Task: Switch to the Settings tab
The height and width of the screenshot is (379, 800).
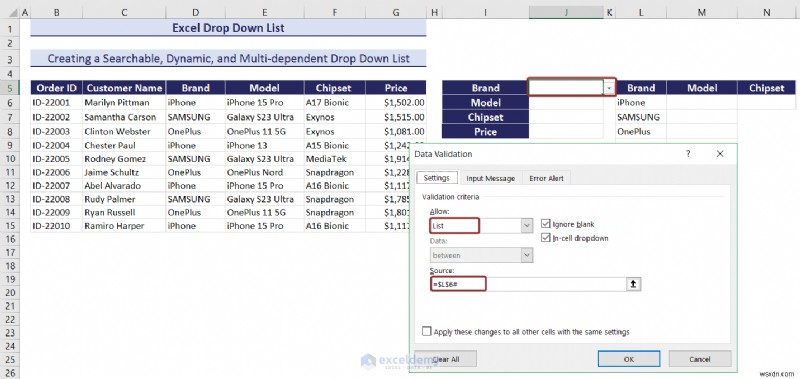Action: 437,178
